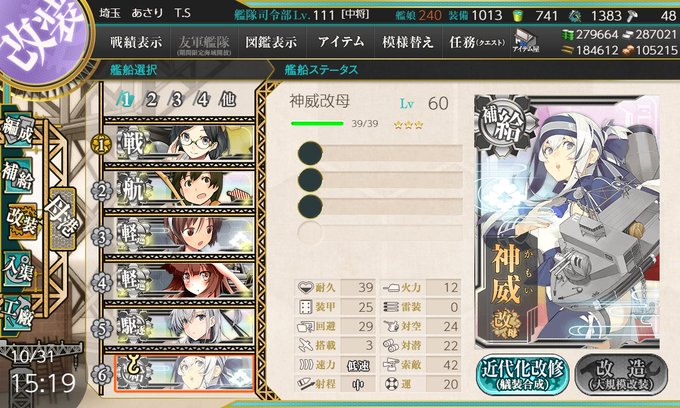This screenshot has width=680, height=408.
Task: Select first empty equipment slot
Action: point(380,153)
